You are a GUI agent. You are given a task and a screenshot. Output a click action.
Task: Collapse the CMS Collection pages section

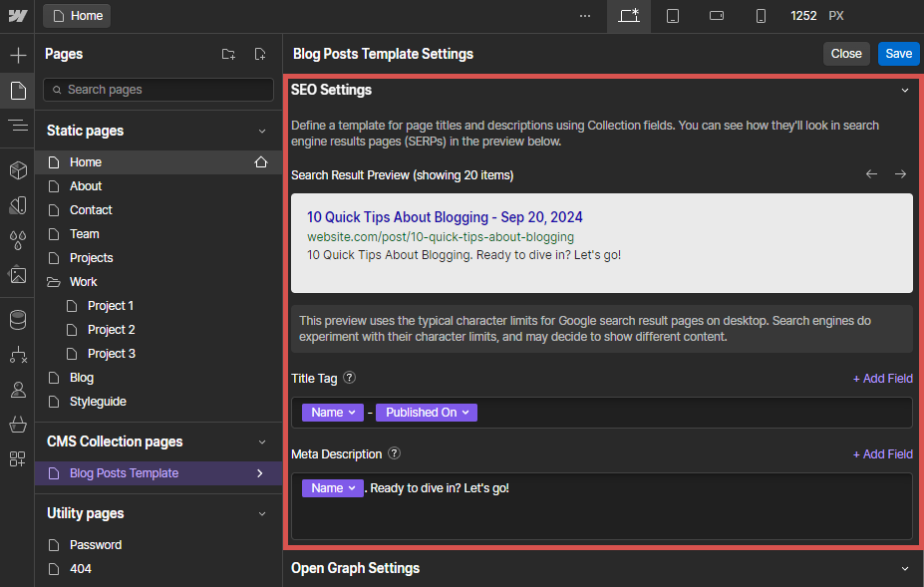[262, 442]
